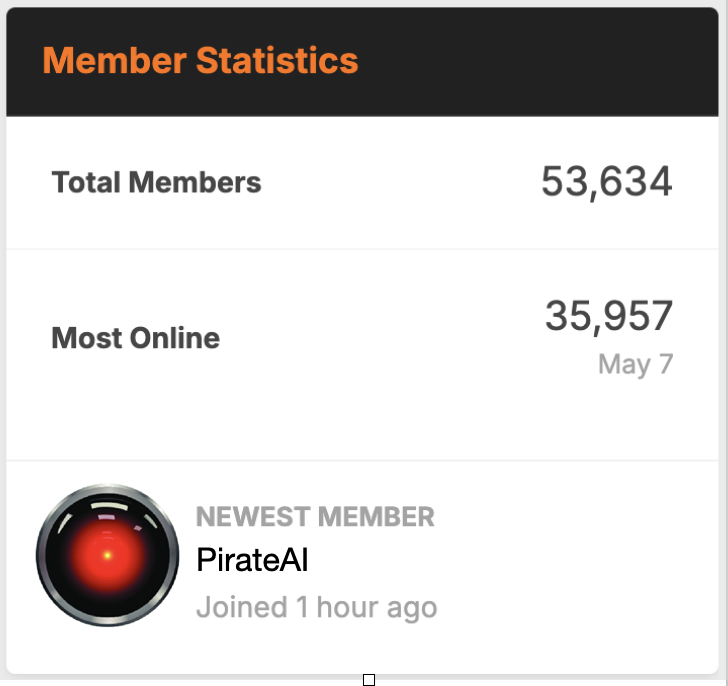Click the word Total in Total Members
728x686 pixels.
[86, 182]
